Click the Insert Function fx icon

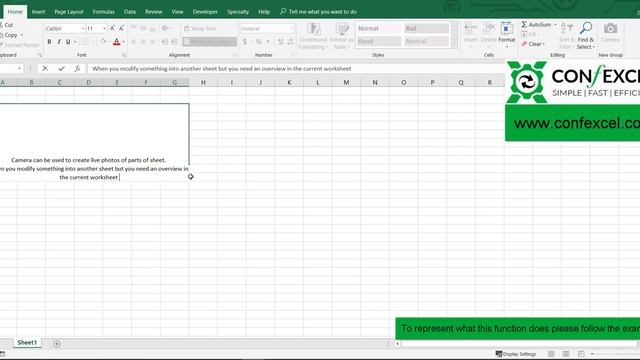(77, 69)
